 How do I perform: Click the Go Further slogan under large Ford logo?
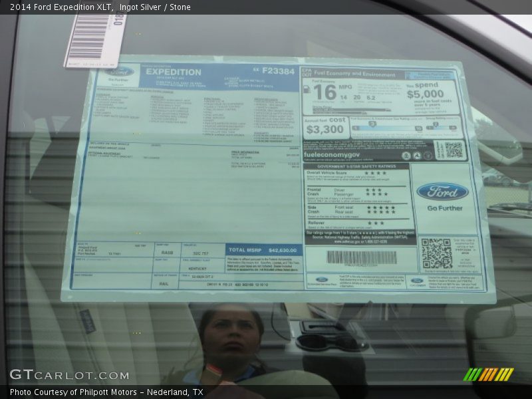(445, 208)
